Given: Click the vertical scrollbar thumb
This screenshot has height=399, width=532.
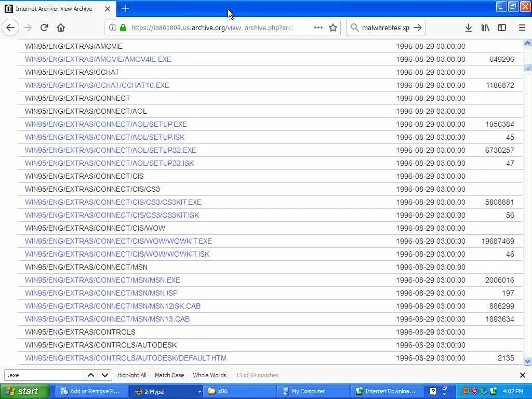Looking at the screenshot, I should tap(527, 68).
